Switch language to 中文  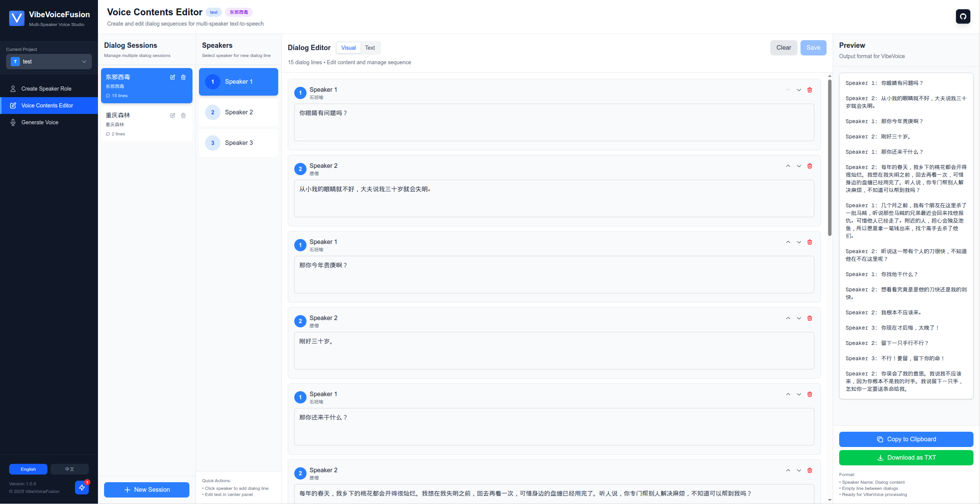(70, 469)
